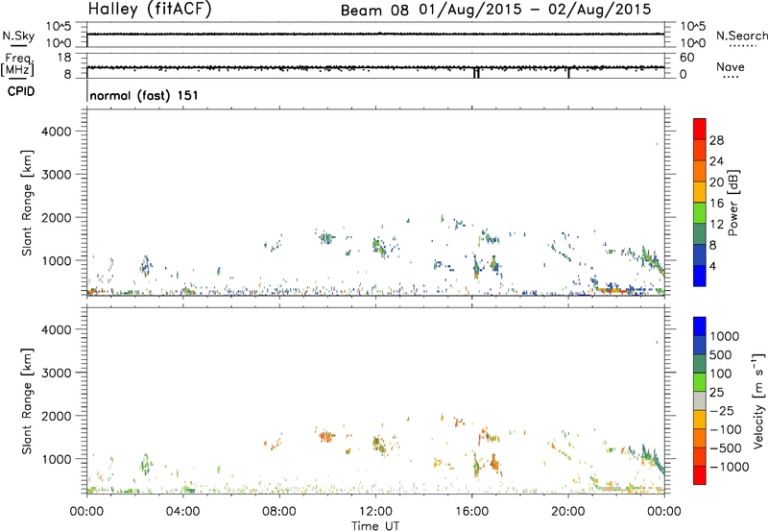Image resolution: width=768 pixels, height=532 pixels.
Task: Select the 'normal (fast) 151' mode text
Action: click(x=144, y=95)
